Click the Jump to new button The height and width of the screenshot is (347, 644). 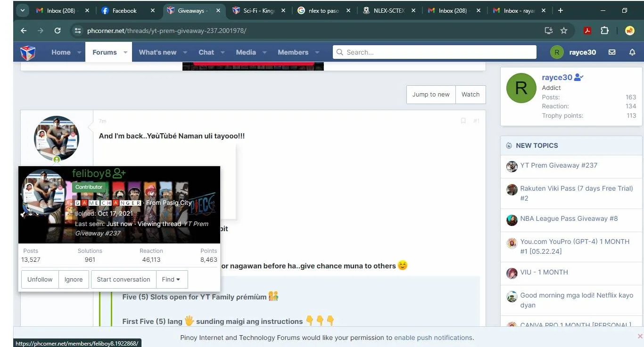(x=431, y=94)
